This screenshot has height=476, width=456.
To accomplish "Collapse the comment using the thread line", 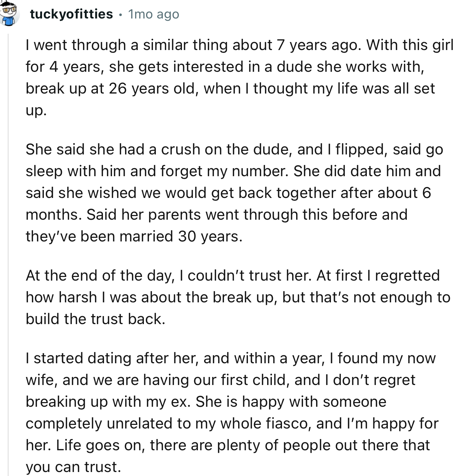I will pyautogui.click(x=8, y=254).
